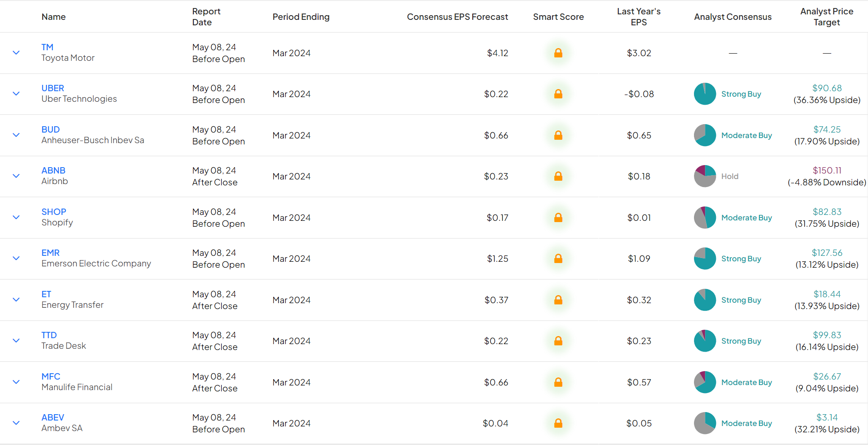Sort by the Name column header
Viewport: 868px width, 445px height.
pyautogui.click(x=54, y=17)
